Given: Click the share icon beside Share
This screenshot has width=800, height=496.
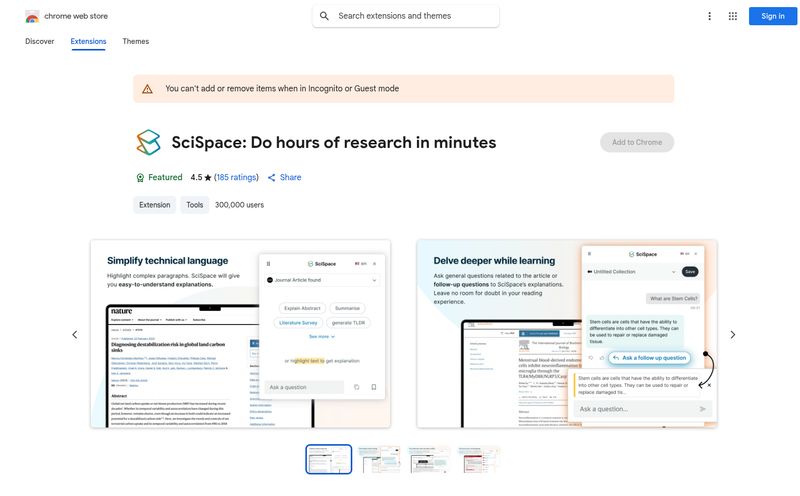Looking at the screenshot, I should (271, 178).
